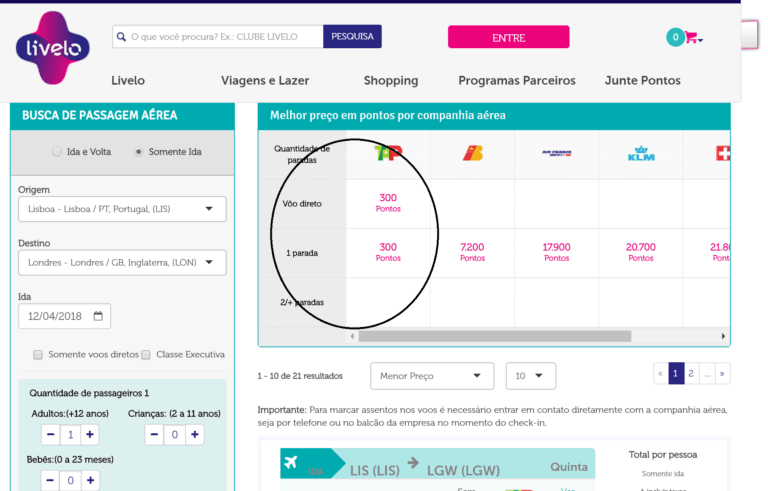Screen dimensions: 768x491
Task: Open the Menor Preço sort dropdown
Action: coord(432,376)
